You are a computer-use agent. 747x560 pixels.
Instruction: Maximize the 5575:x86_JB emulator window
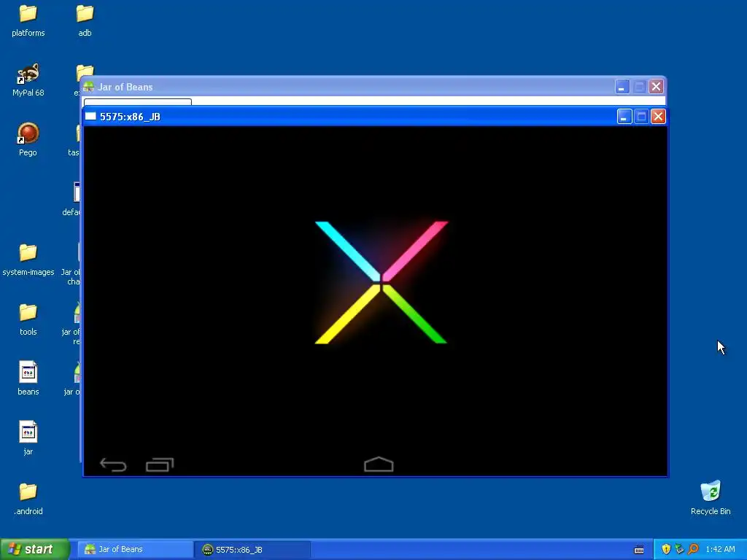[641, 117]
